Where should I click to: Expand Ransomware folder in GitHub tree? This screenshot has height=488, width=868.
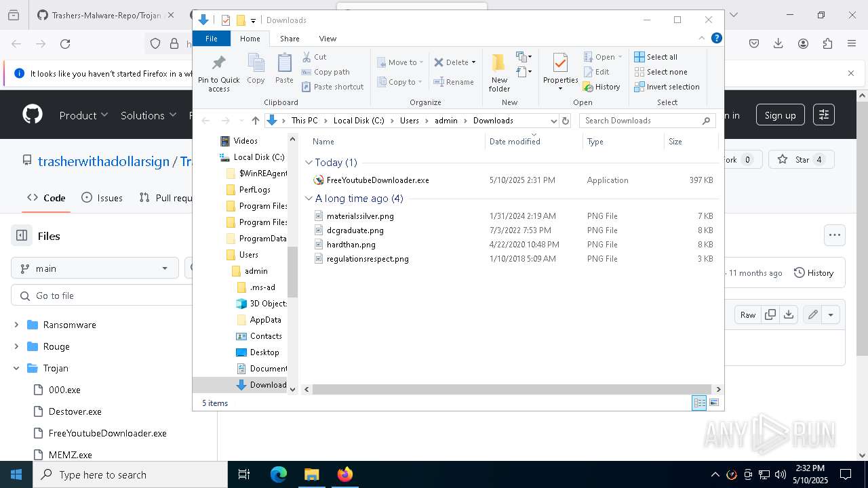click(x=16, y=325)
